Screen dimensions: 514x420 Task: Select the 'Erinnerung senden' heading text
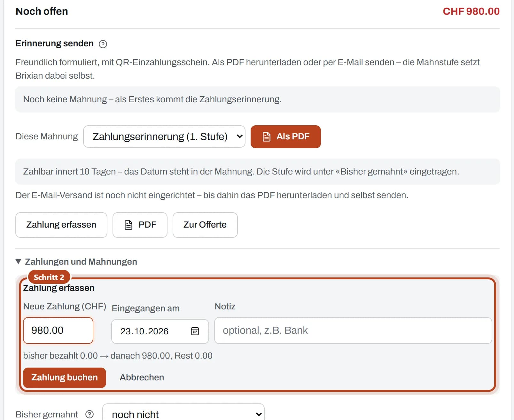pos(55,43)
